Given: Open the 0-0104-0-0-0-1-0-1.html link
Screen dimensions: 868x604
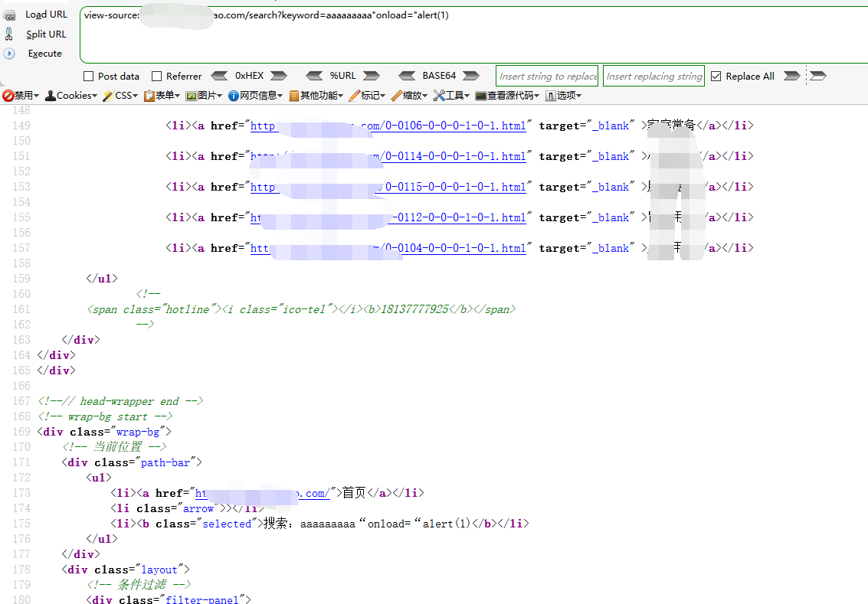Looking at the screenshot, I should [x=388, y=248].
